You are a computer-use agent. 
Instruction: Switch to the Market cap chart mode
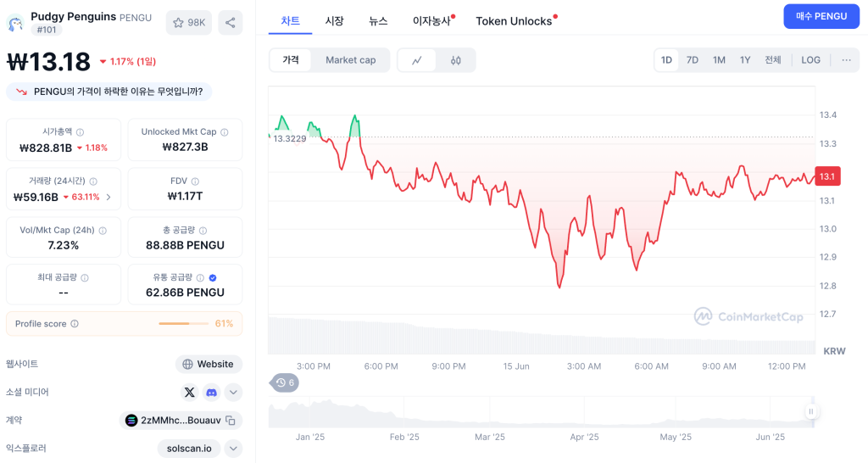350,60
